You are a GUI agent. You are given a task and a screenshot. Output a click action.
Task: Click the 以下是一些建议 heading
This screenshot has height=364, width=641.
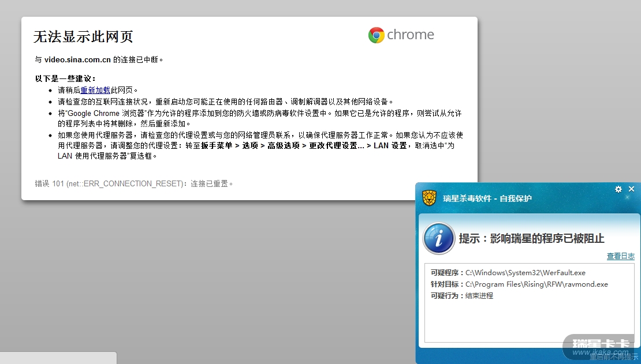(x=65, y=79)
